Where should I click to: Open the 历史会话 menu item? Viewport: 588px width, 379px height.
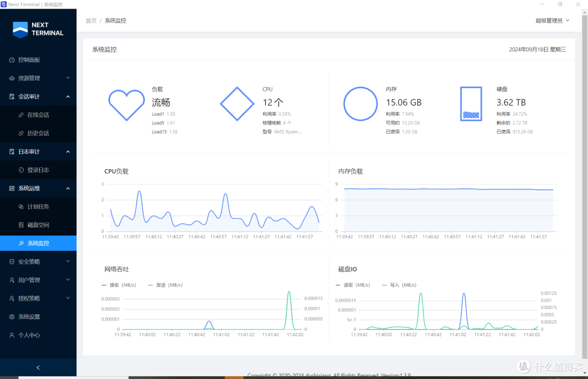tap(38, 133)
